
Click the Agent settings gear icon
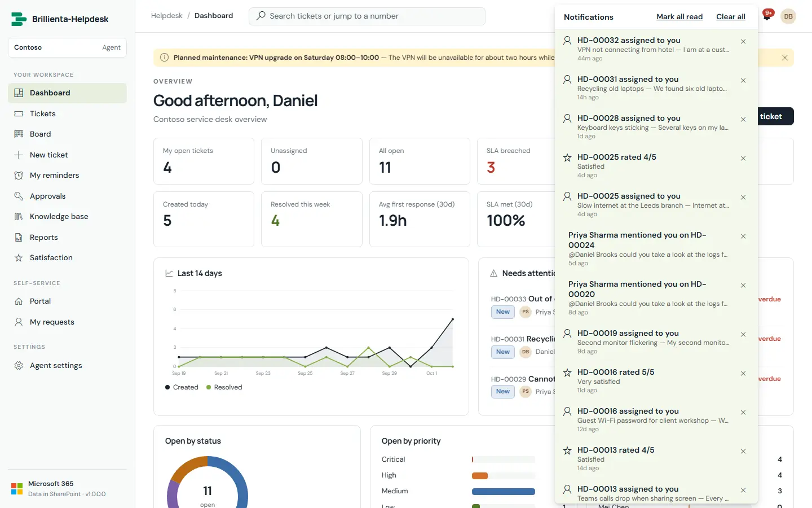(19, 366)
